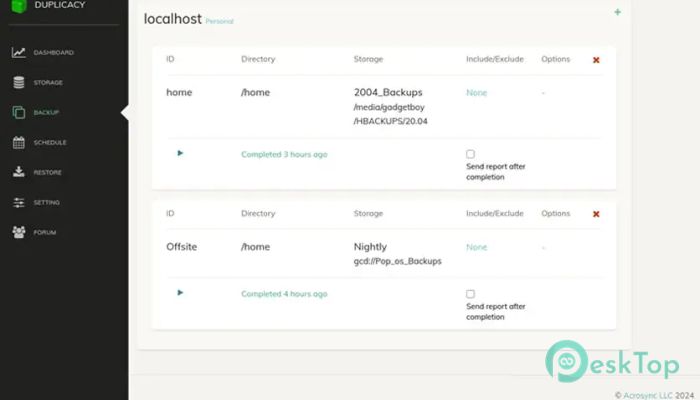Go to Dashboard menu item
The height and width of the screenshot is (400, 700).
tap(54, 53)
